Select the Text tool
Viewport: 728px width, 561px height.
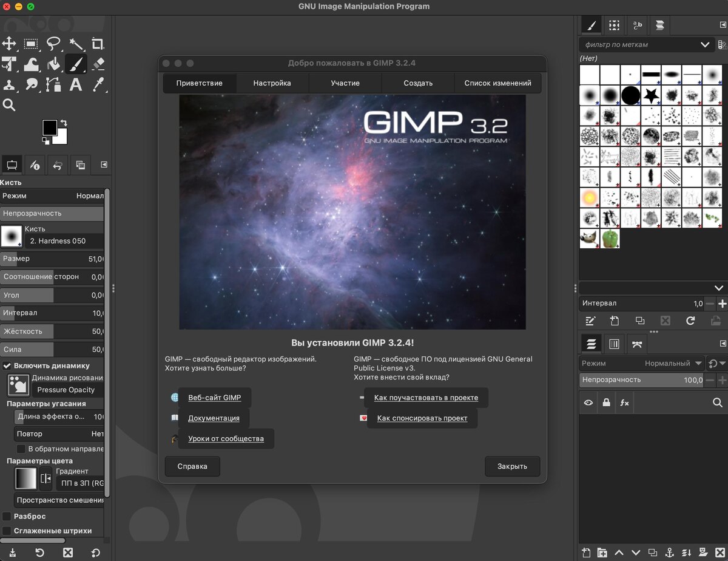[76, 84]
